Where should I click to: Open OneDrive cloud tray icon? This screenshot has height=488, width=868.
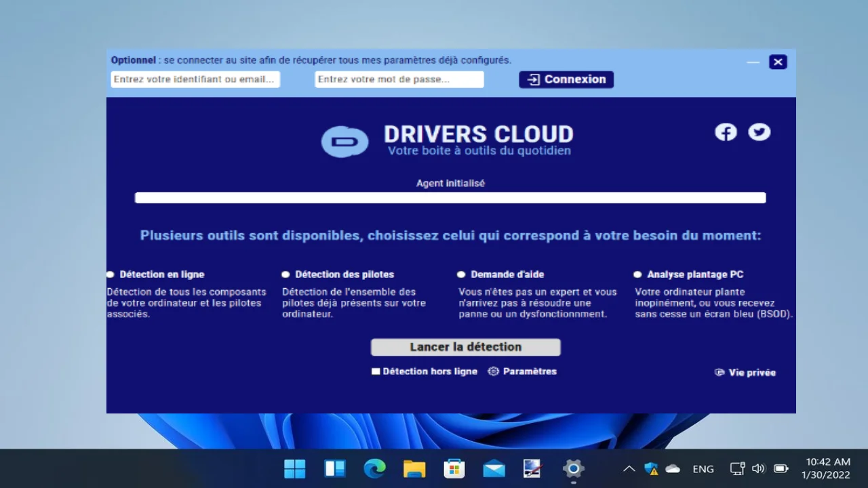673,468
